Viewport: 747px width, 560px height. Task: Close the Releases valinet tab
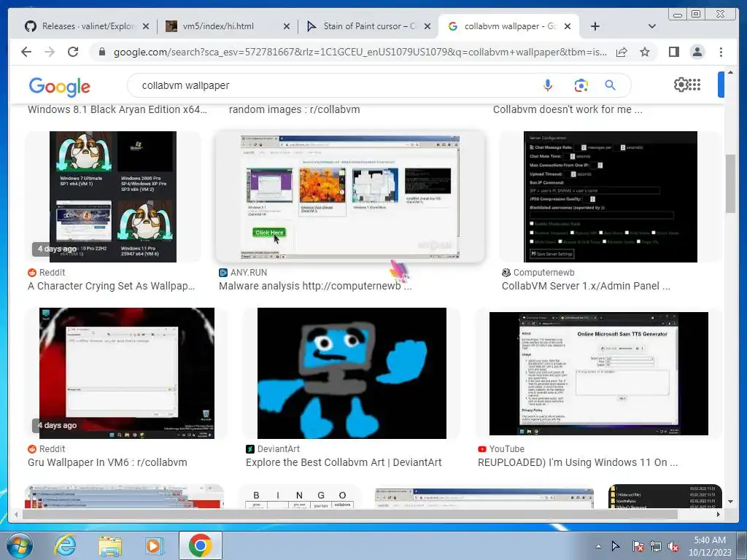pyautogui.click(x=146, y=27)
